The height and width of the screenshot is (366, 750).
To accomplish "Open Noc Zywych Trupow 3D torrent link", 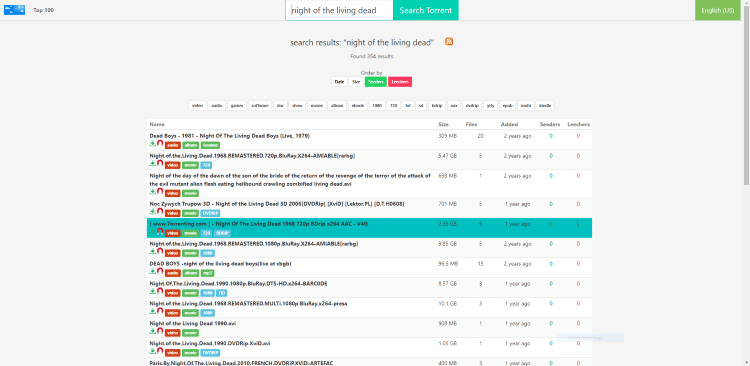I will (x=277, y=204).
